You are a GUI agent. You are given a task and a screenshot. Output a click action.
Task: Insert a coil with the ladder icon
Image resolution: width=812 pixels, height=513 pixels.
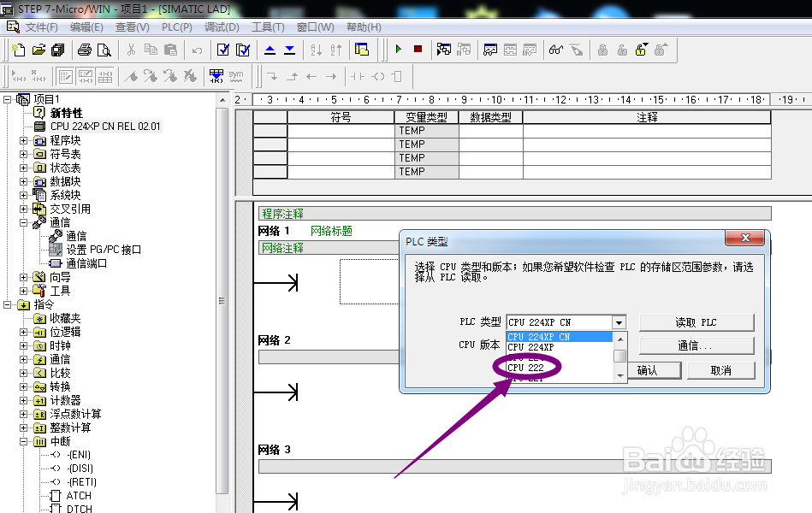[378, 77]
